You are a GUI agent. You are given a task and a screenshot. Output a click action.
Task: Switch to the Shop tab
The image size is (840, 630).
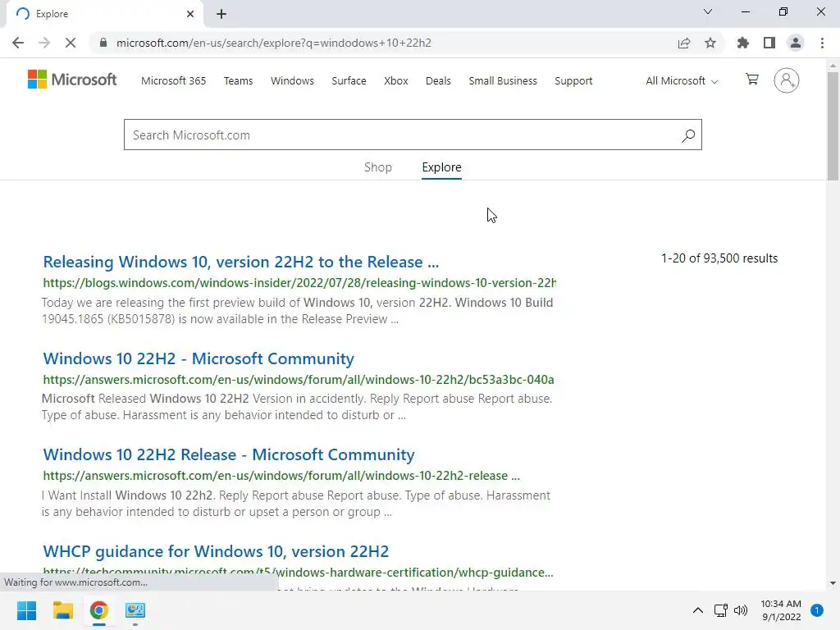click(377, 167)
